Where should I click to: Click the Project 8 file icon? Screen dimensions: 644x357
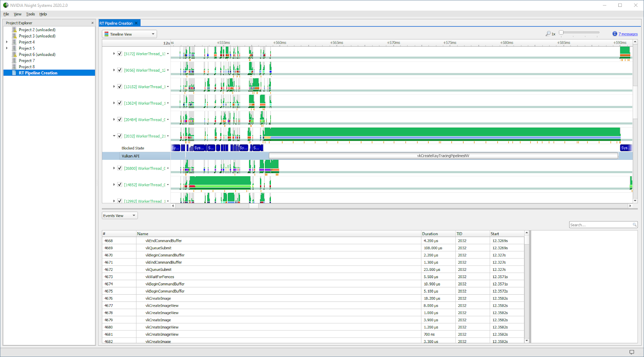click(x=14, y=67)
